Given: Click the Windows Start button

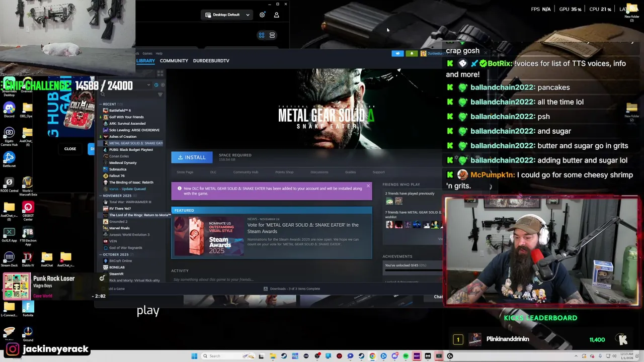Looking at the screenshot, I should coord(194,356).
